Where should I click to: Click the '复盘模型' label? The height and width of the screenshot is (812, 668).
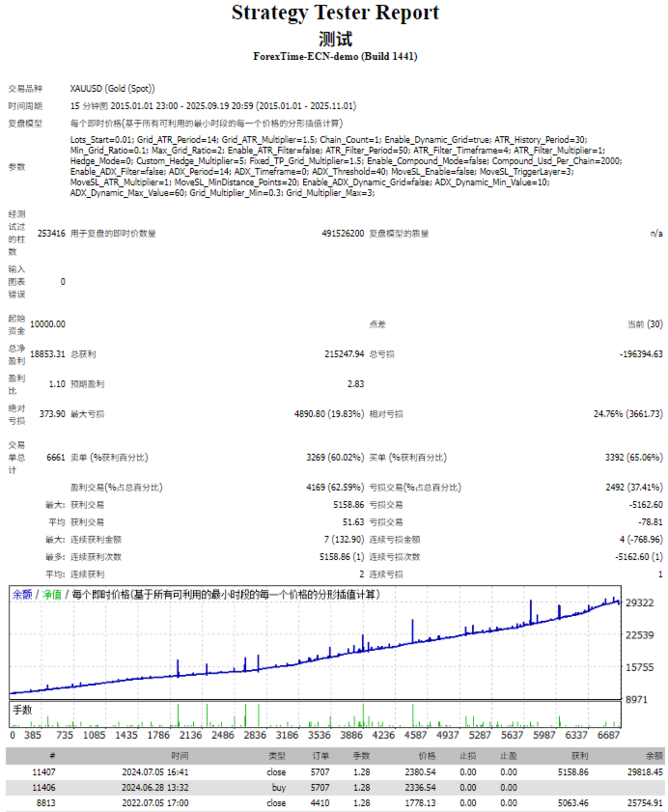tap(25, 124)
